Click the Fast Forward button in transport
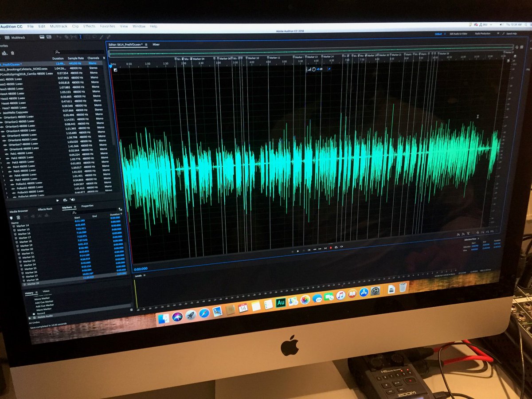Screen dimensions: 532x399 tap(320, 249)
